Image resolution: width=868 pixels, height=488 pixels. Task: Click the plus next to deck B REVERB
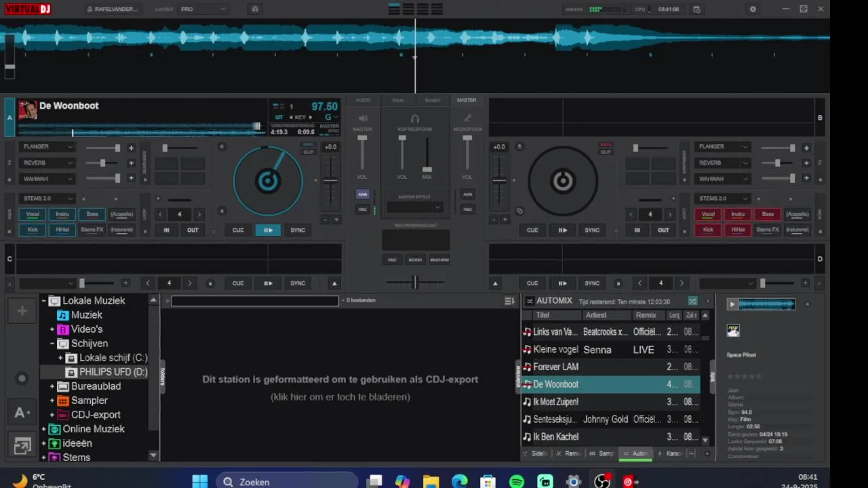point(806,163)
